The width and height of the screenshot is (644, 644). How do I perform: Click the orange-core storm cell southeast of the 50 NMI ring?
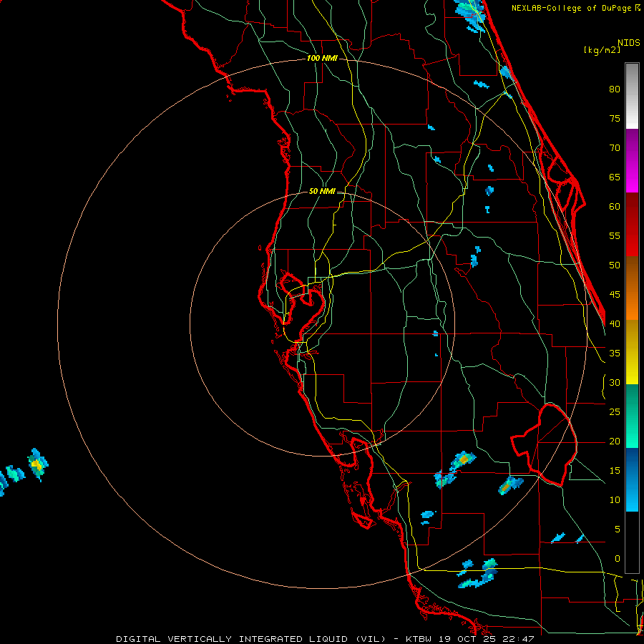point(463,459)
